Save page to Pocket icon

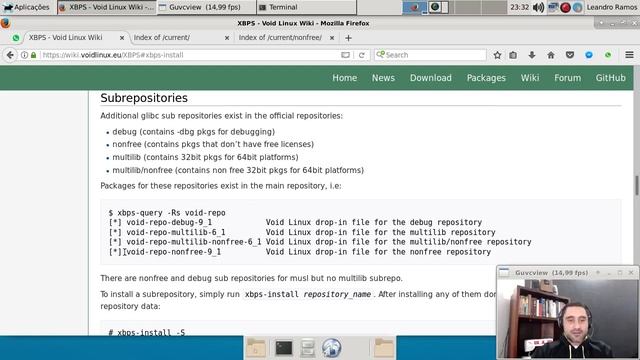(570, 55)
